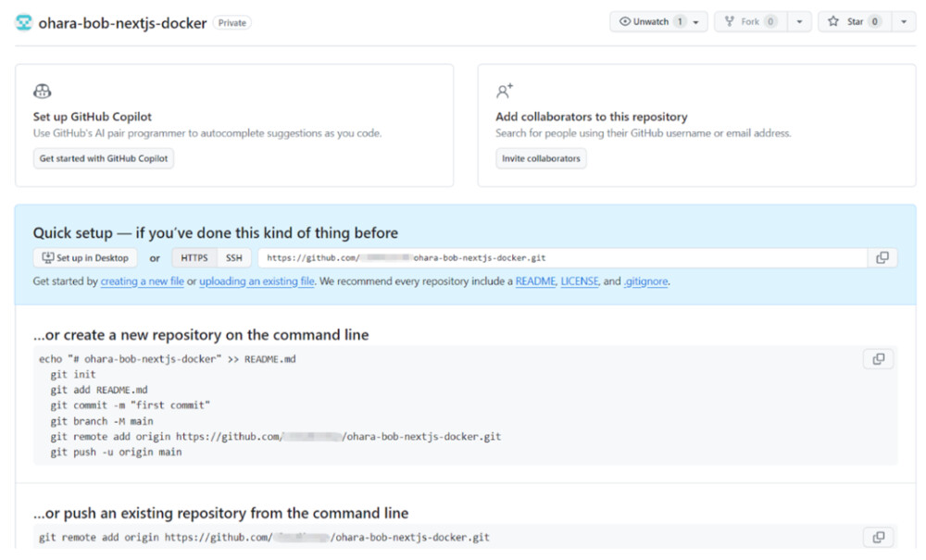
Task: Click the star count badge showing 0
Action: click(x=875, y=22)
